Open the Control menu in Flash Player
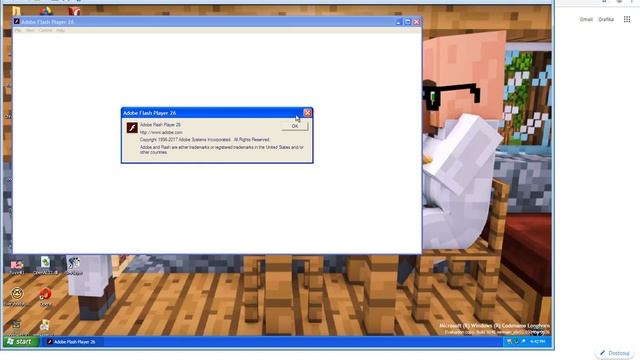640x360 pixels. [45, 31]
